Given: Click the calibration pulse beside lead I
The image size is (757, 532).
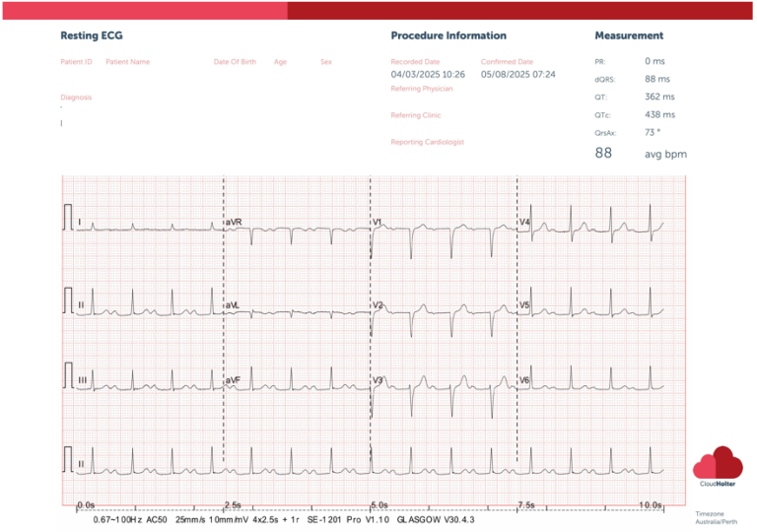Looking at the screenshot, I should [x=68, y=216].
